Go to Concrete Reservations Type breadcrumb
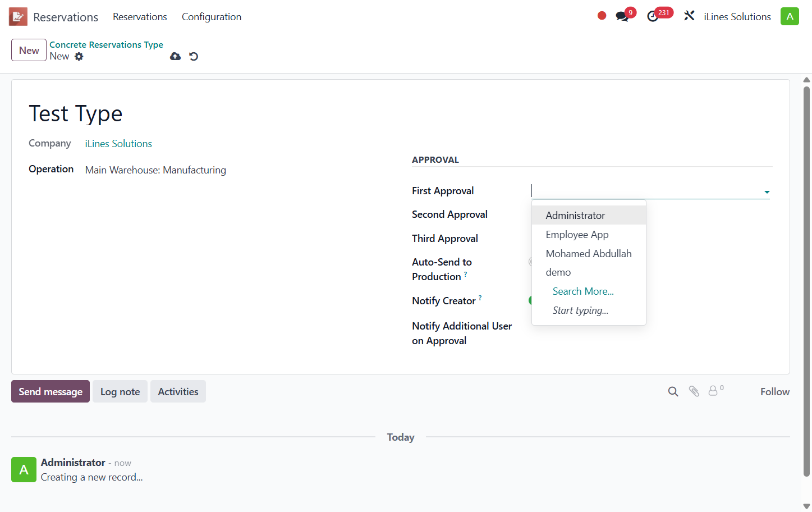The width and height of the screenshot is (812, 512). click(106, 44)
